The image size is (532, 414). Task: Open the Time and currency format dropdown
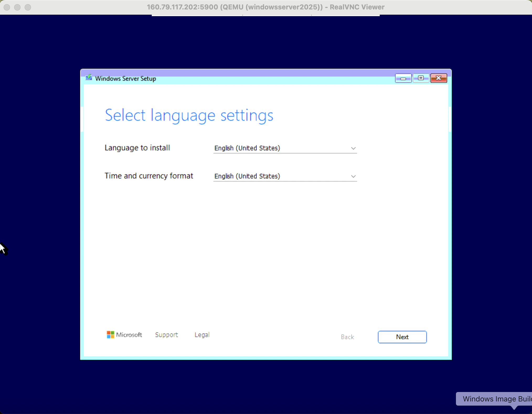[x=285, y=176]
